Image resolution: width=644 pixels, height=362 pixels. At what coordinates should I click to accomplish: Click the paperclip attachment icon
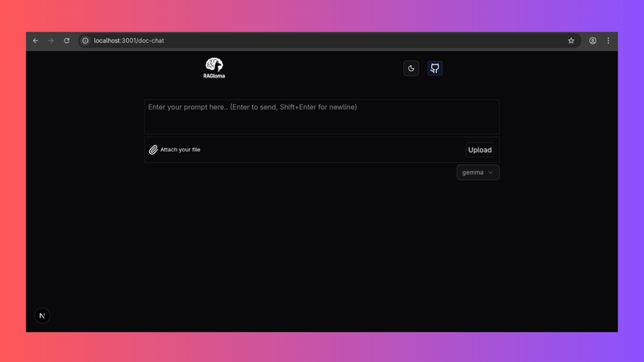coord(153,150)
